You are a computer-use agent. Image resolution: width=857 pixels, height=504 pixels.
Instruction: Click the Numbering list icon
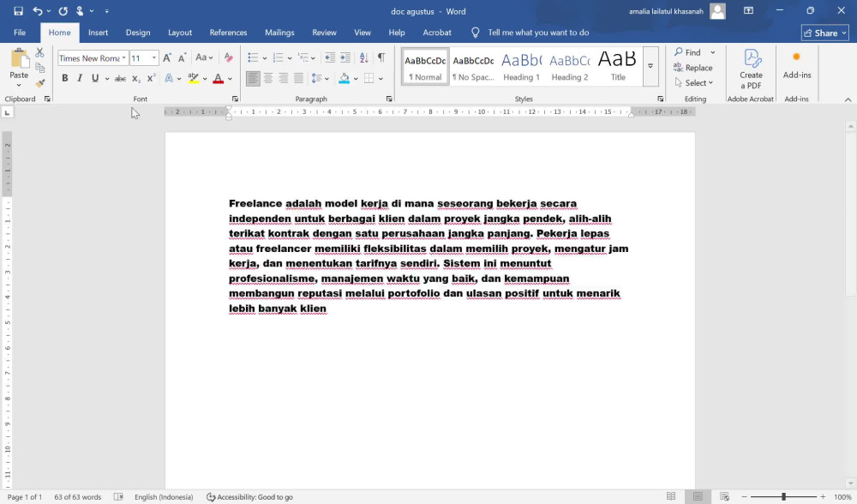(278, 57)
